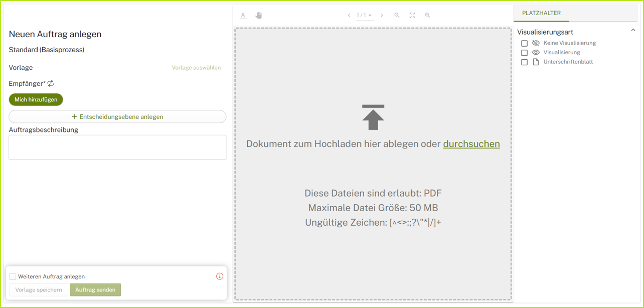This screenshot has height=308, width=644.
Task: Open Vorlage auswählen selector
Action: pos(196,68)
